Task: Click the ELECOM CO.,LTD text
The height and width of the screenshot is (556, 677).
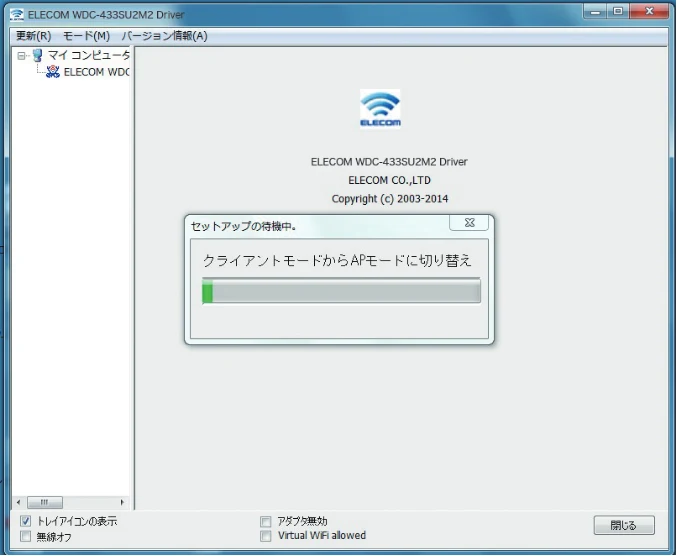Action: point(389,180)
